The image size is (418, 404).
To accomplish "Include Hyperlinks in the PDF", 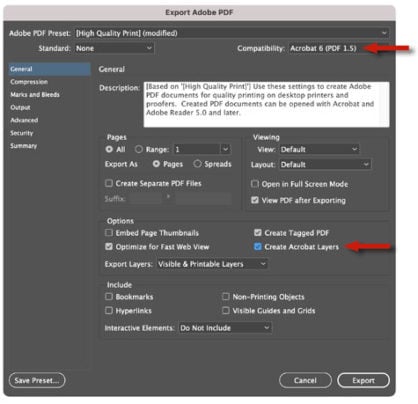I will (x=109, y=310).
